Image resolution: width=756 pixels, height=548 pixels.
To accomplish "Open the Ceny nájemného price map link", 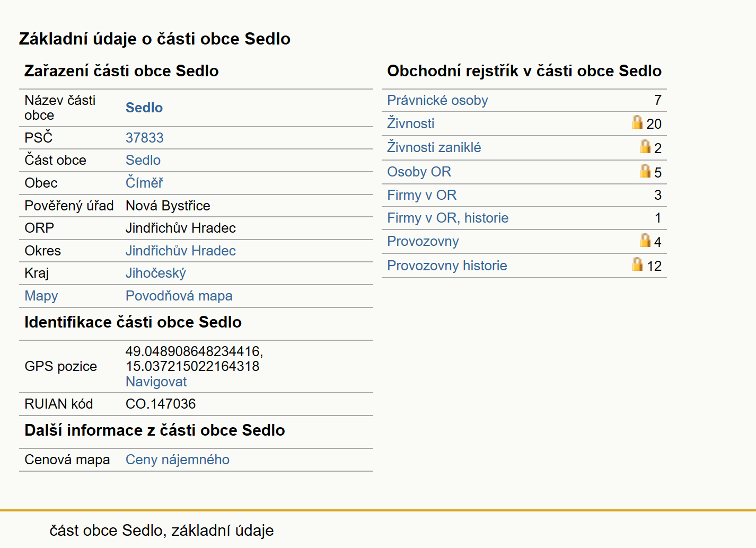I will pos(177,459).
